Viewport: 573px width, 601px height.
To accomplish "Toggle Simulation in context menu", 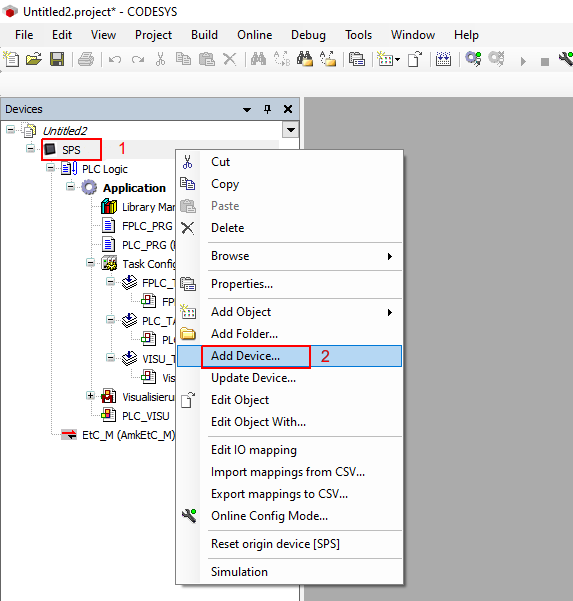I will click(289, 572).
